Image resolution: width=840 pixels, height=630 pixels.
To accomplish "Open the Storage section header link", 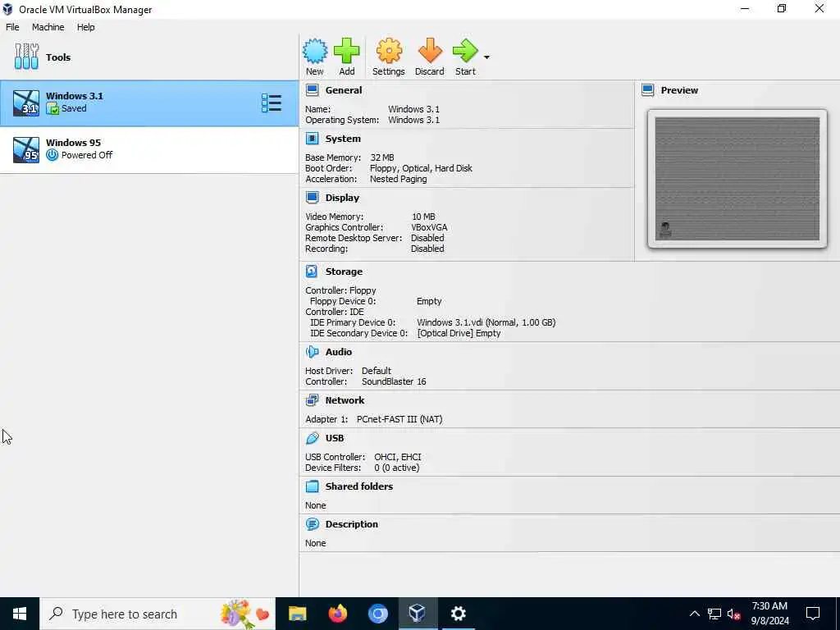I will pyautogui.click(x=344, y=272).
